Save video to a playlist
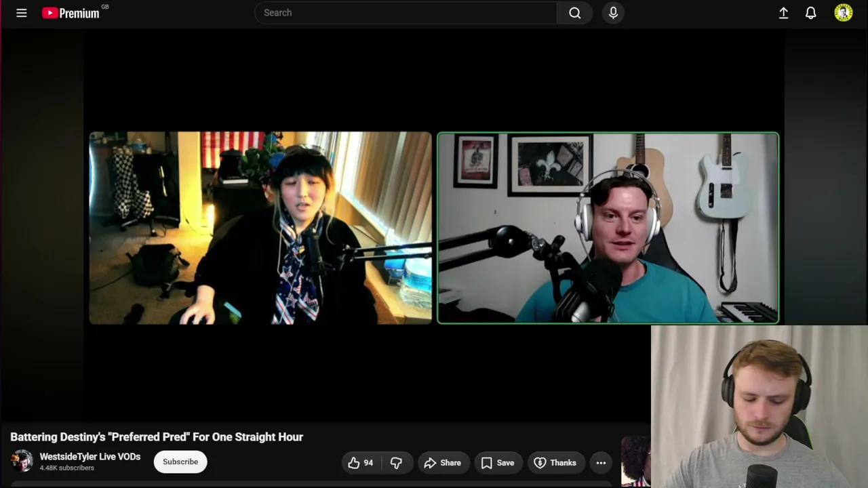 pos(498,462)
